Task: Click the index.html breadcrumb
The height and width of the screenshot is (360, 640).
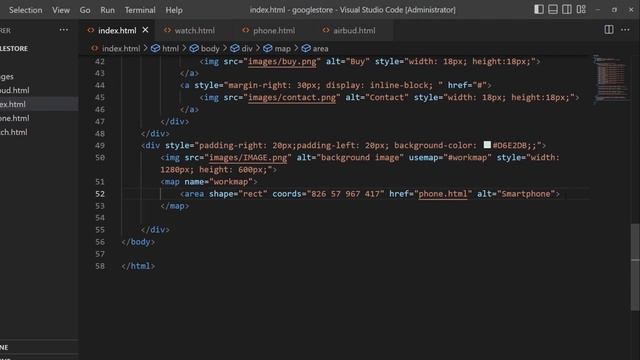Action: tap(116, 49)
